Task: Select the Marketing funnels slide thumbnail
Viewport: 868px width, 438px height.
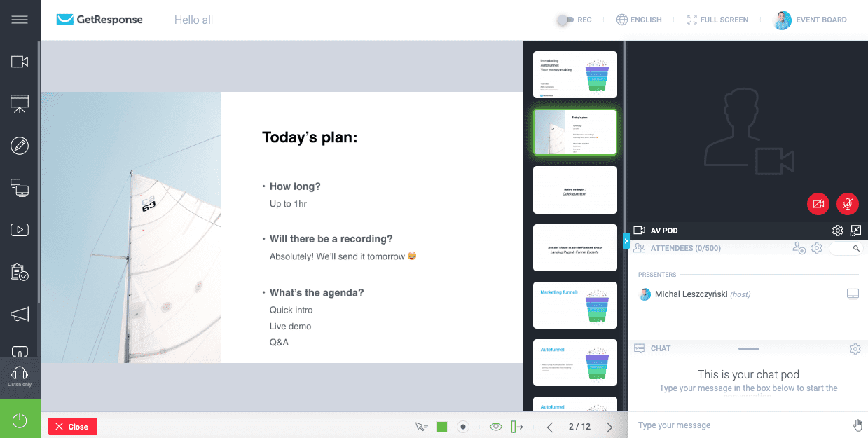Action: click(575, 306)
